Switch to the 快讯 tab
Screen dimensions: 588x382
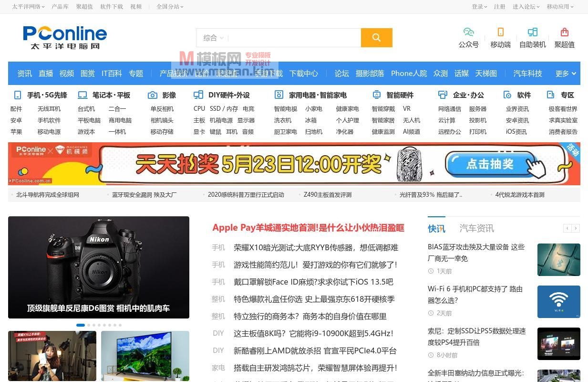(436, 228)
